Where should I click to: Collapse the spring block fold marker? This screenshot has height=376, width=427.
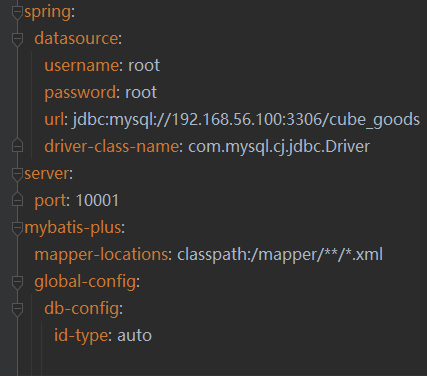click(17, 12)
